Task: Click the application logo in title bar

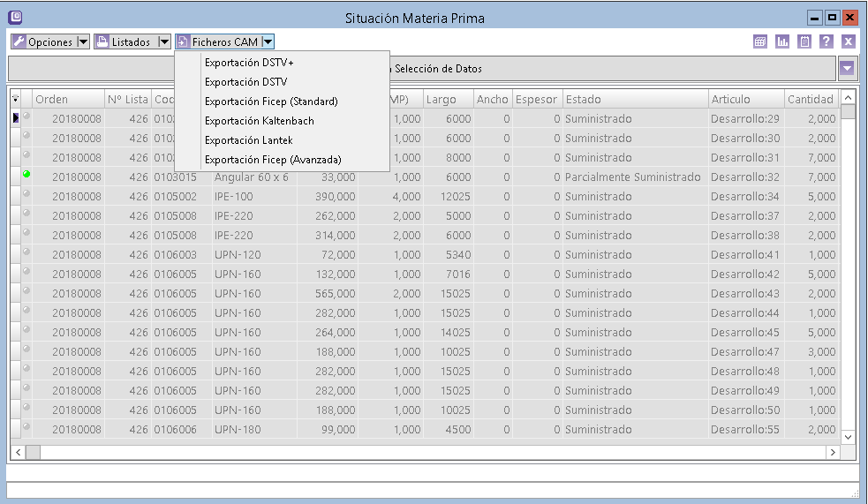Action: click(x=15, y=18)
